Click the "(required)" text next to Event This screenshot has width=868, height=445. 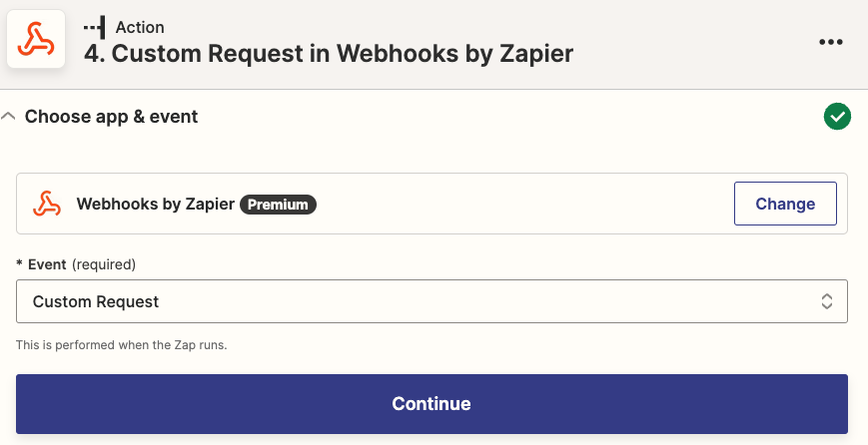[x=104, y=264]
